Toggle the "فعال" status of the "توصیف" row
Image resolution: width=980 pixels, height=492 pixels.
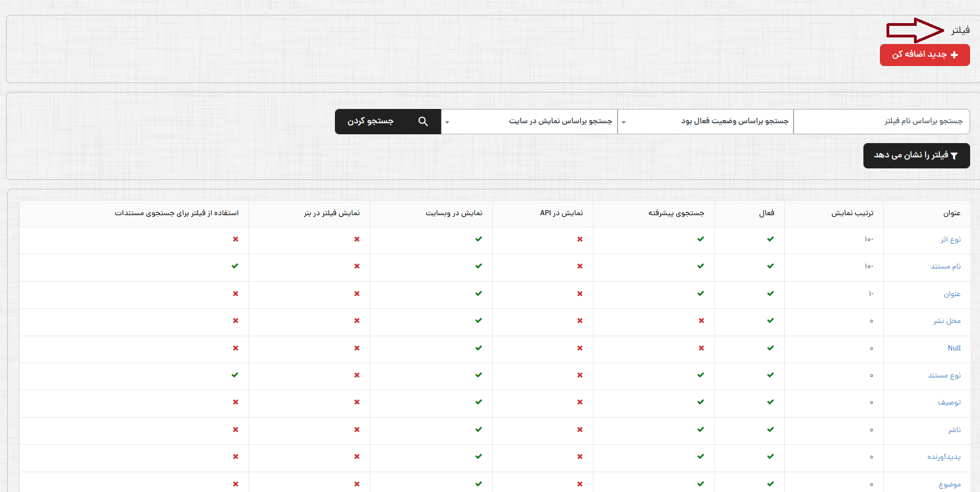770,402
